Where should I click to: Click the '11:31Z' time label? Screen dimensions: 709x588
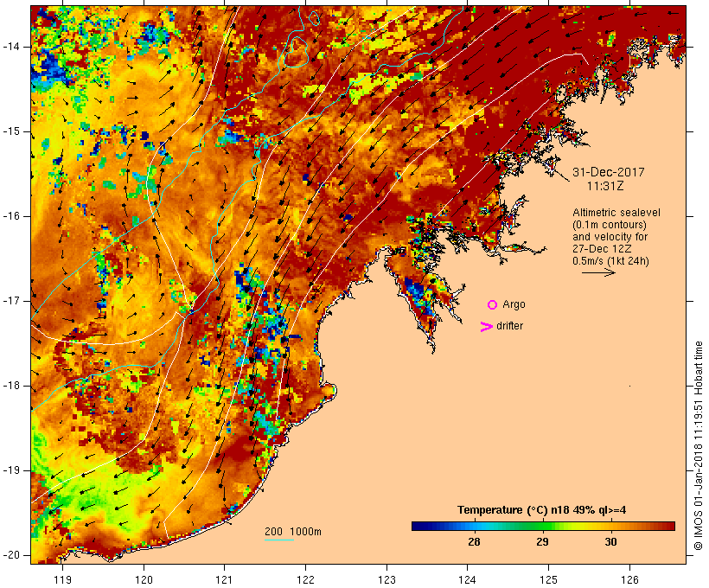click(605, 186)
